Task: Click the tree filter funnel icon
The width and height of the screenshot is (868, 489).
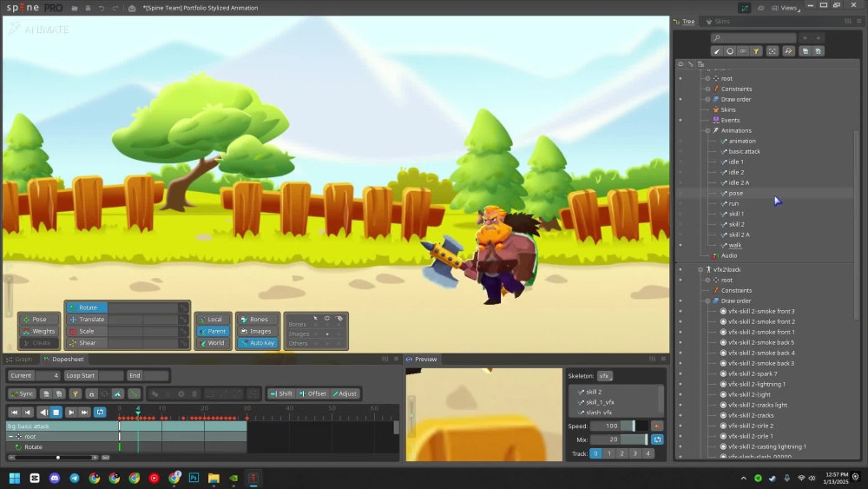Action: click(x=756, y=51)
